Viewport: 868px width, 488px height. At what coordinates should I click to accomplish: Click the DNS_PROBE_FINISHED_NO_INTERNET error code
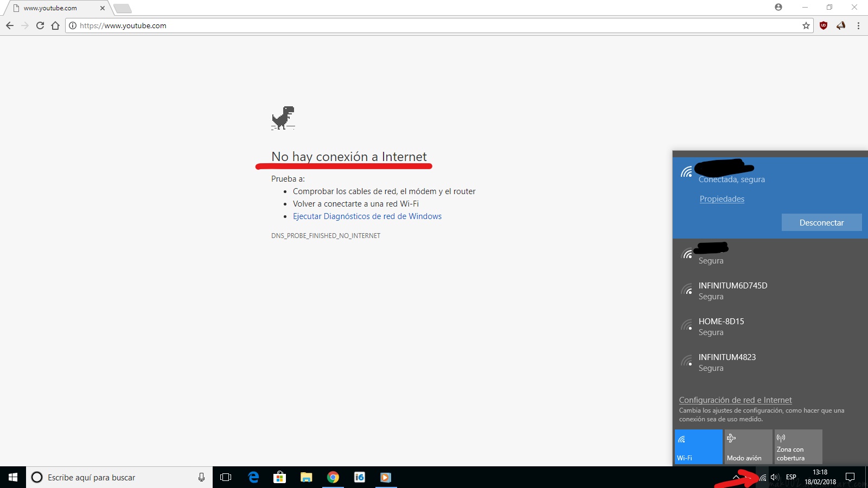pyautogui.click(x=325, y=236)
